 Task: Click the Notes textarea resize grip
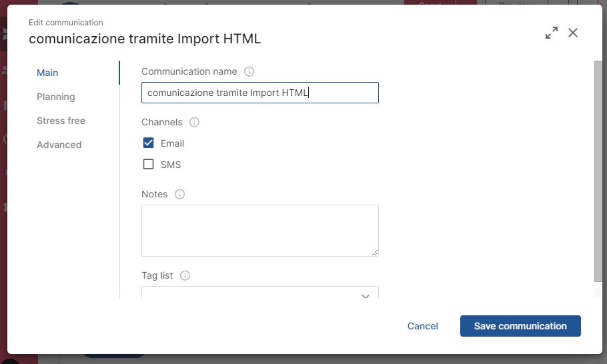375,253
